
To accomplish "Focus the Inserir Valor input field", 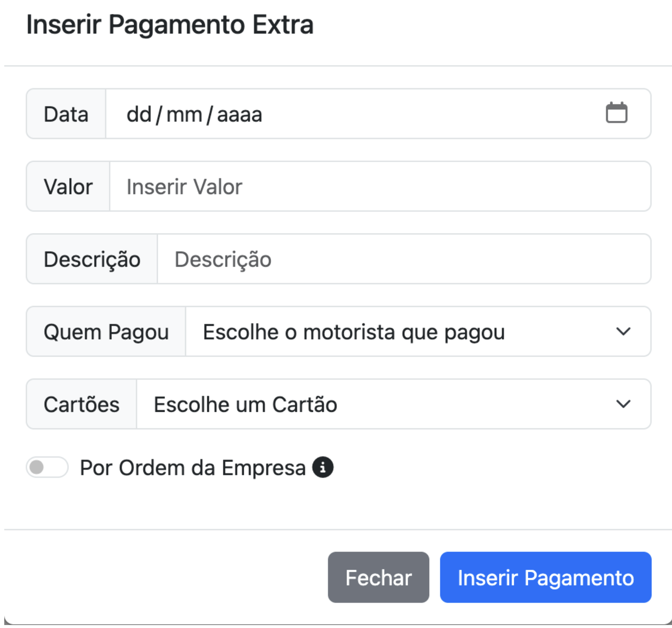I will tap(380, 186).
